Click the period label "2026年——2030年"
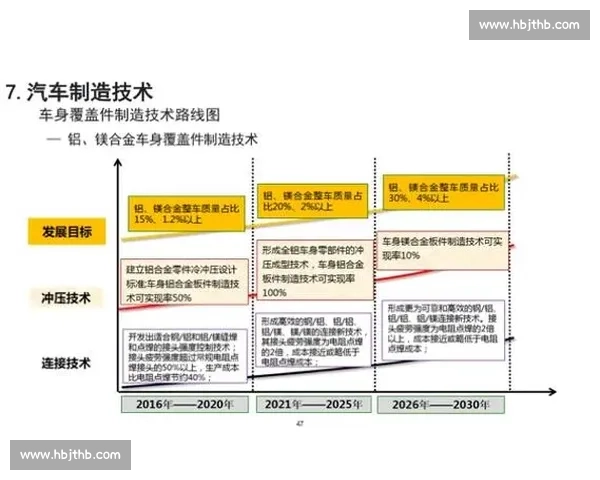600x480 pixels. click(441, 405)
